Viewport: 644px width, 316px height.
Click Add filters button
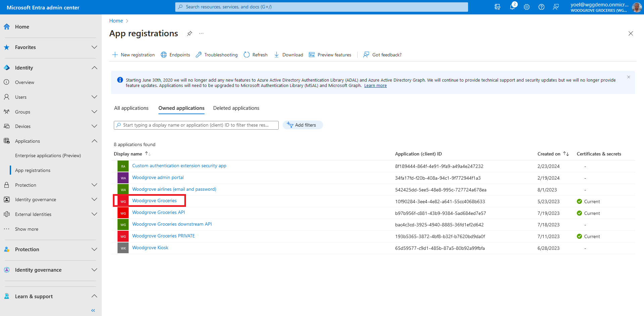303,125
